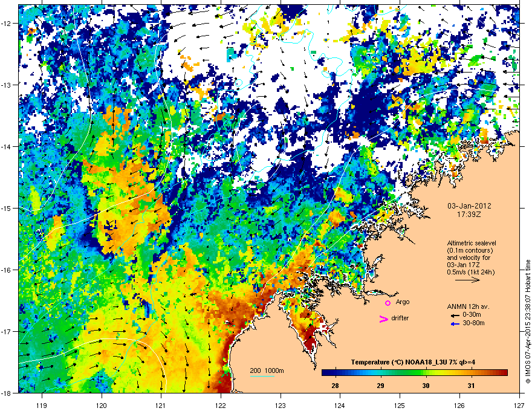Click the magenta drifter arrowhead symbol

coord(383,319)
